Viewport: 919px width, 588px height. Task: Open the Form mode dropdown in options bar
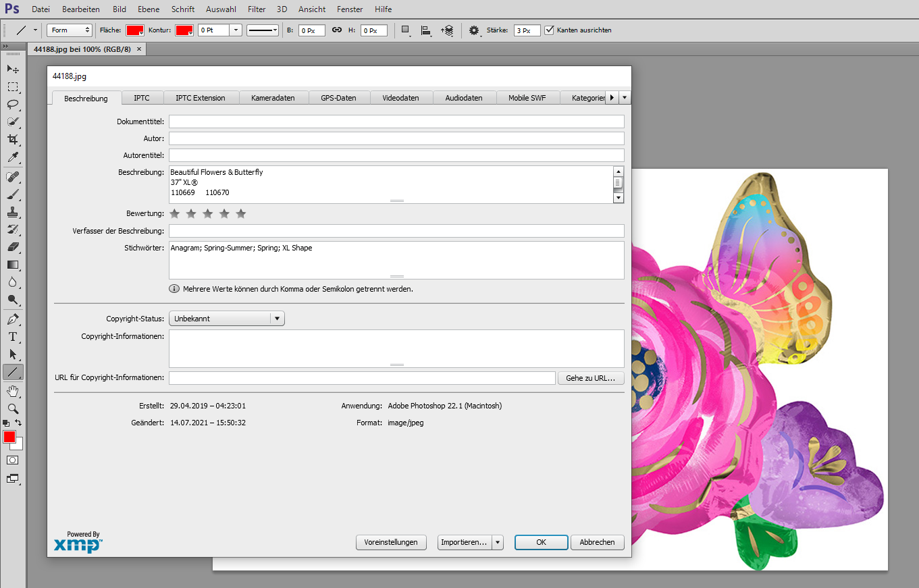[69, 30]
